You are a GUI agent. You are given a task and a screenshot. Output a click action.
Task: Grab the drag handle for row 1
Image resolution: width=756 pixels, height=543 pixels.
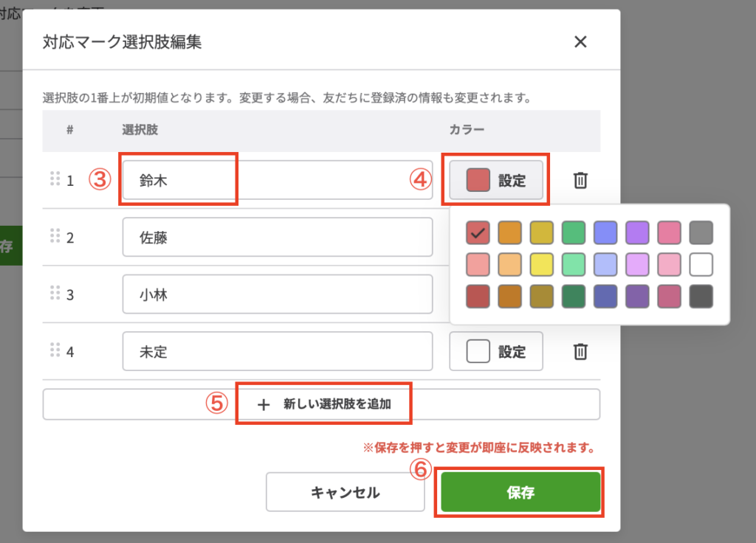point(55,179)
